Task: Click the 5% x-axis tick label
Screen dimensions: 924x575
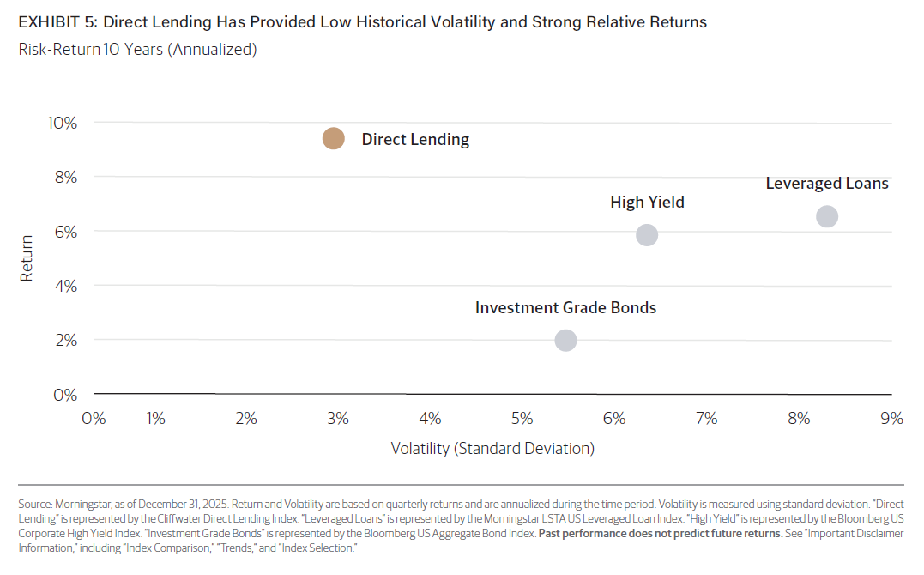Action: coord(522,419)
